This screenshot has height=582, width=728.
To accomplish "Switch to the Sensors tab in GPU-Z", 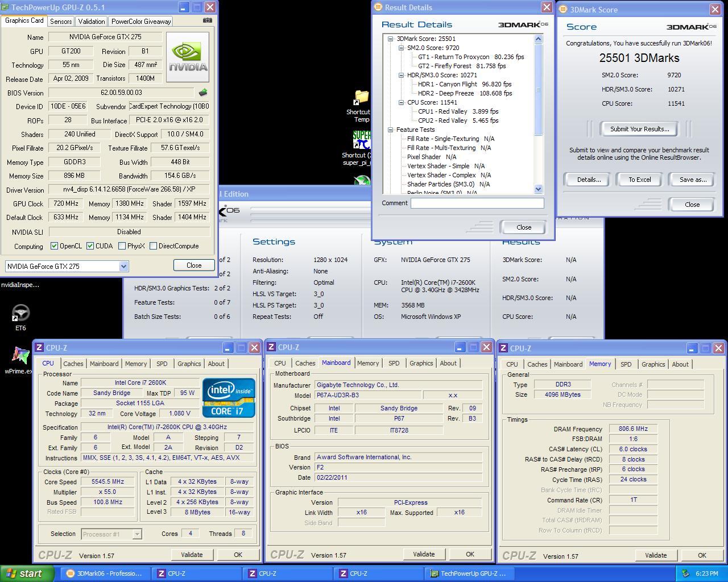I will 61,21.
